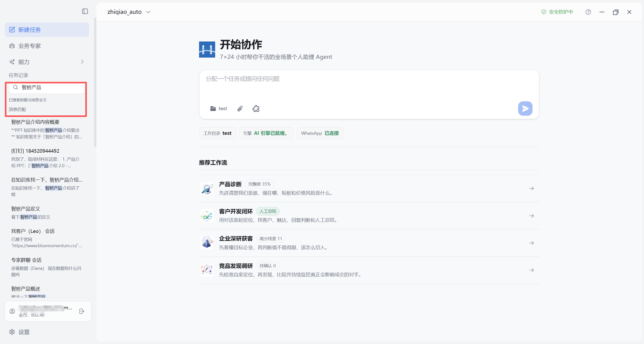The width and height of the screenshot is (644, 344).
Task: Click the 消息匹配 label
Action: coord(17,109)
